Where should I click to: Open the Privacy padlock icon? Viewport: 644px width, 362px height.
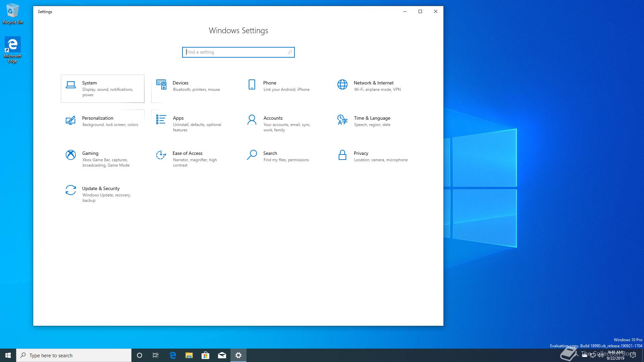pyautogui.click(x=342, y=155)
